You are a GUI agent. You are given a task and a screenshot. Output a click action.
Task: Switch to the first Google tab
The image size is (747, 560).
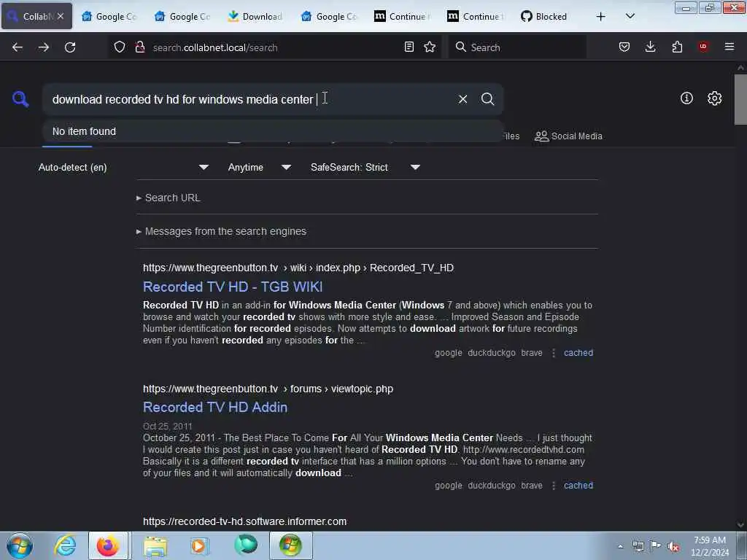point(109,17)
